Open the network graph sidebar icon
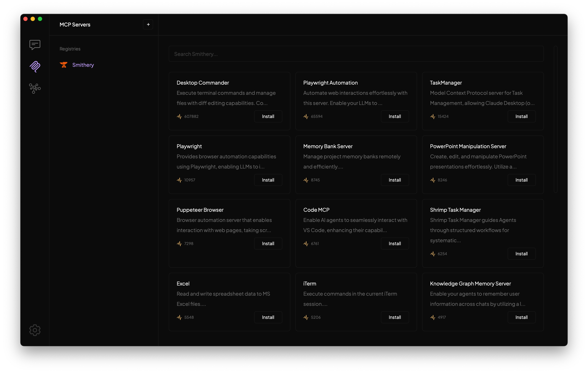Screen dimensions: 588x373 pyautogui.click(x=35, y=88)
